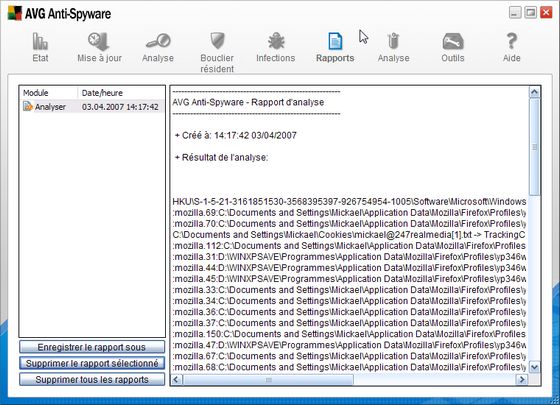
Task: Click Supprimer le rapport sélectionné button
Action: (x=92, y=363)
